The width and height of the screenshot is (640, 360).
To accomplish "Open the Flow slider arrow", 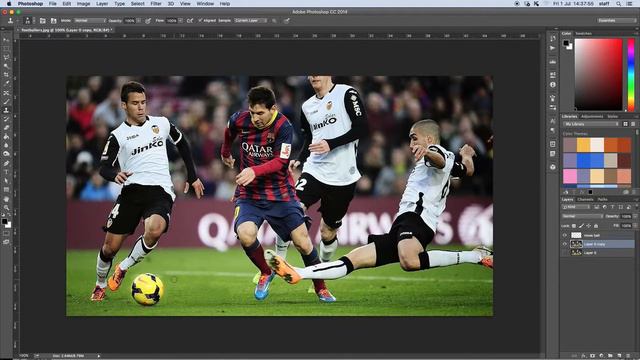I will 180,20.
